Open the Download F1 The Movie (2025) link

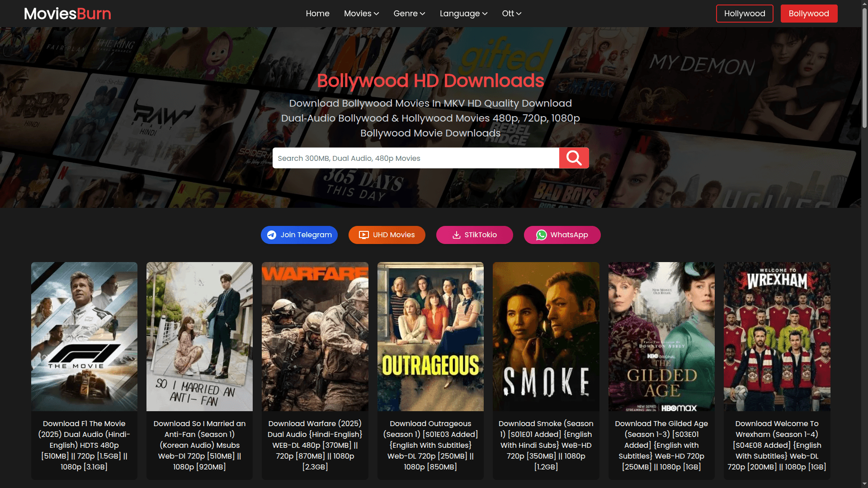click(84, 445)
